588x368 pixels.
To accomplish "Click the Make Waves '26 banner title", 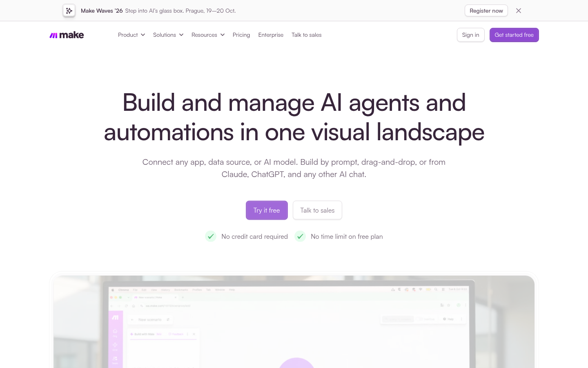I will tap(102, 11).
